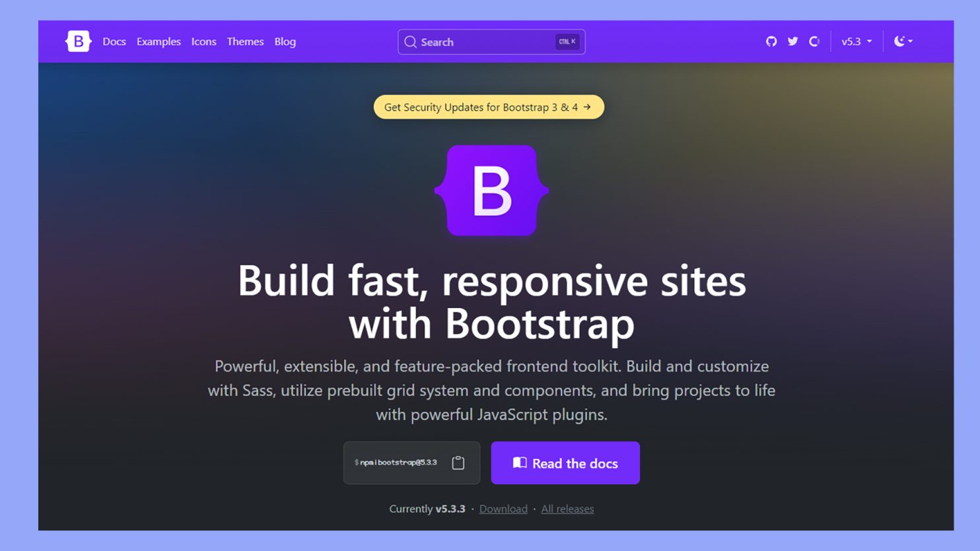Open the Bootstrap GitHub repository icon

771,41
